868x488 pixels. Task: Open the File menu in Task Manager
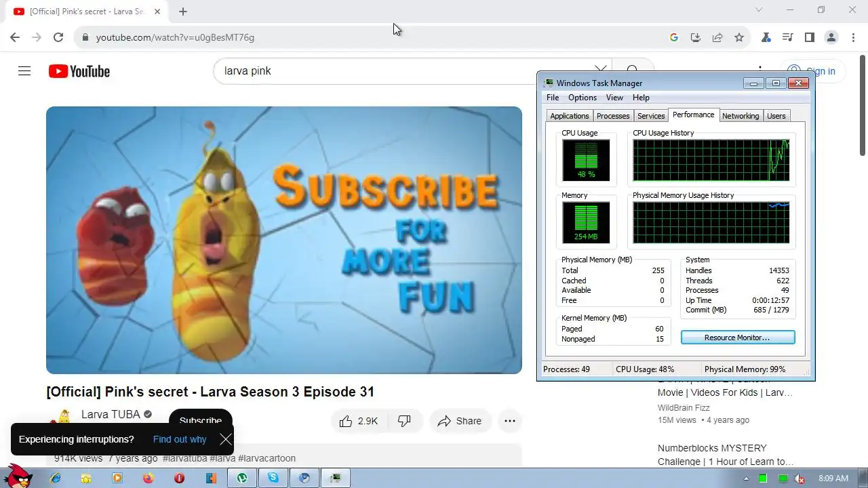(x=553, y=98)
